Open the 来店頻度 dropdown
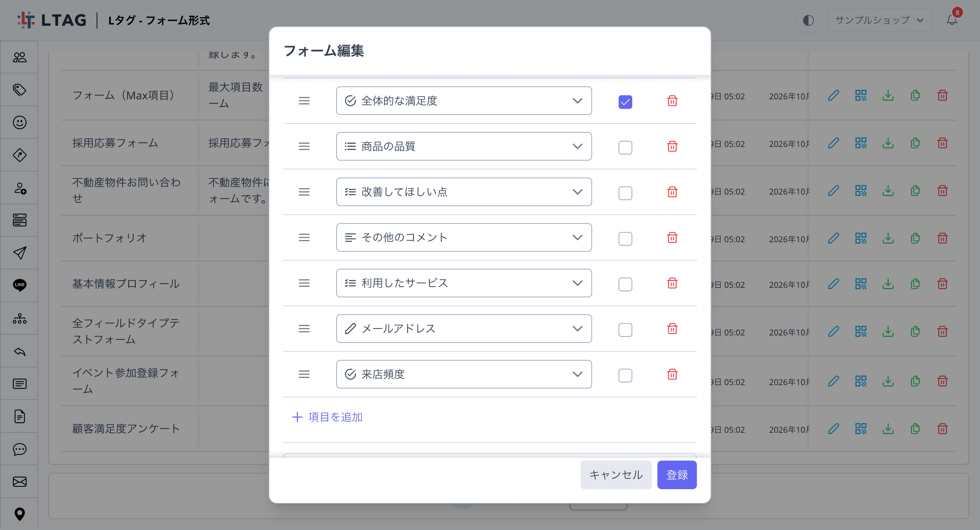Screen dimensions: 980x530 (x=464, y=375)
